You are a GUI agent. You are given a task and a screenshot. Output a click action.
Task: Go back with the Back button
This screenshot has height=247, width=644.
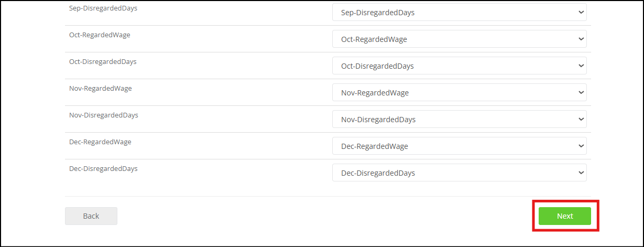point(91,216)
